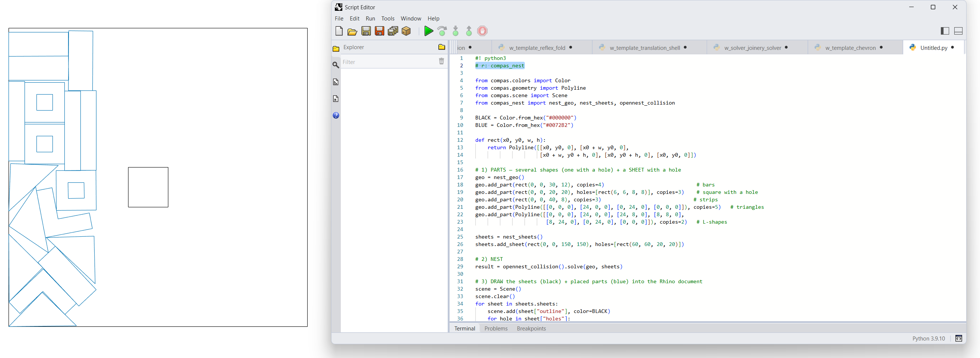
Task: Open the templates sidebar icon with a ruler
Action: (336, 82)
